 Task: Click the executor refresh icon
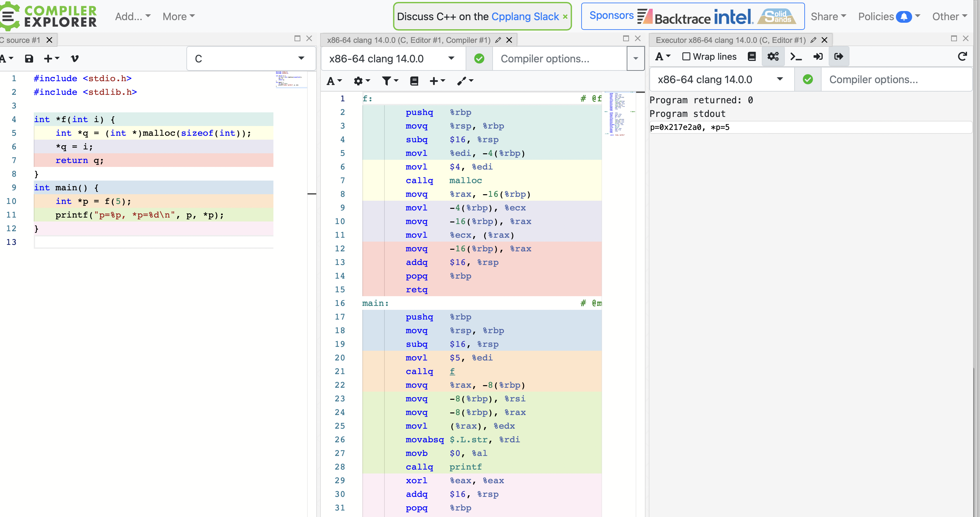coord(962,57)
